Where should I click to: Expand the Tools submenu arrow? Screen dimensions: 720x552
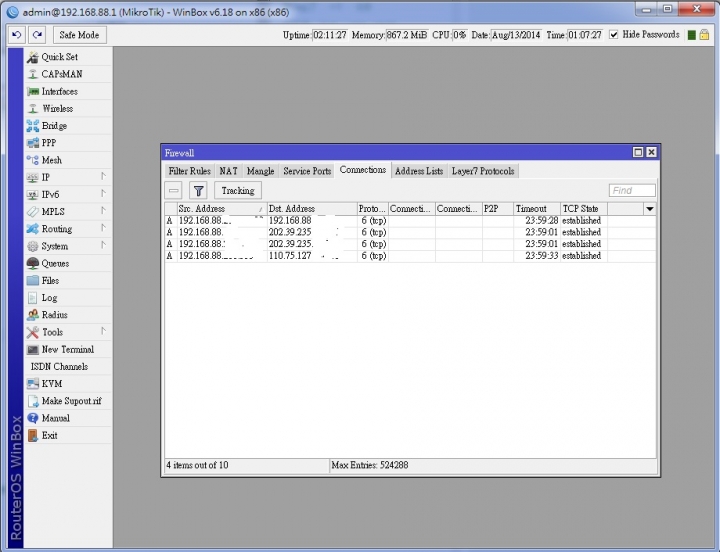tap(103, 331)
